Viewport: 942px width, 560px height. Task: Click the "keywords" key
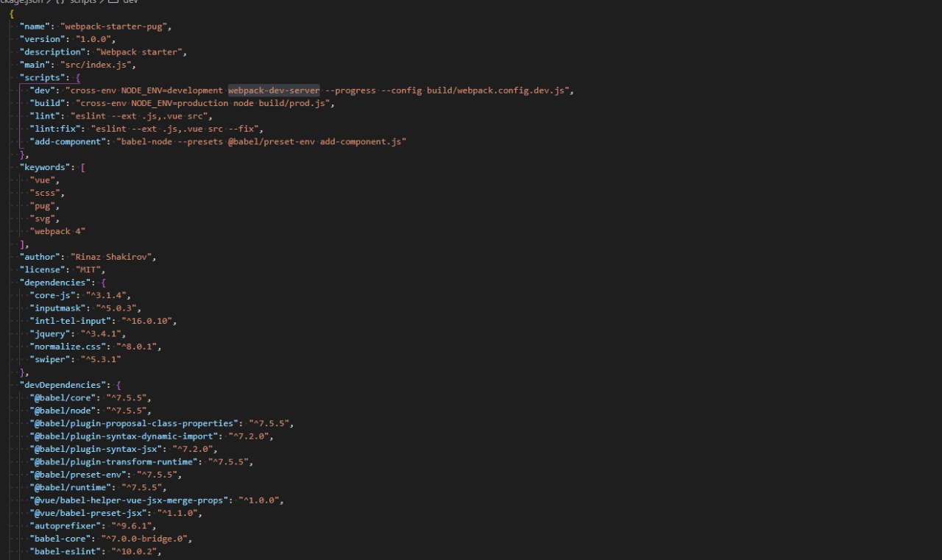click(44, 167)
